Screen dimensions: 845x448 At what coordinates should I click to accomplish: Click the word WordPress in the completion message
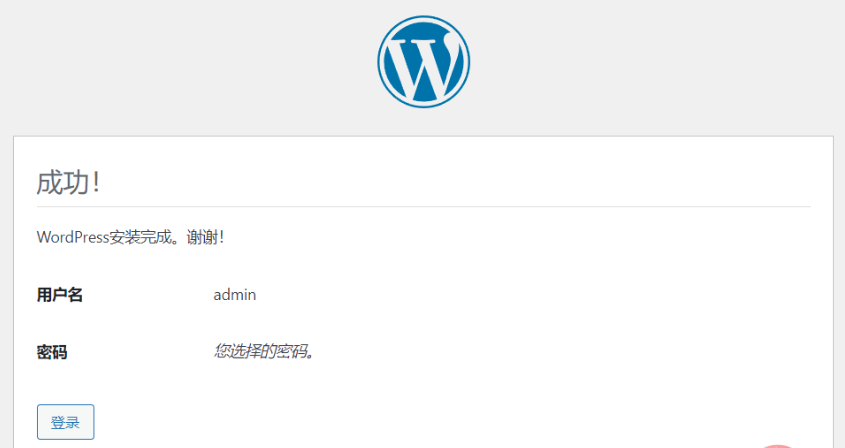[x=72, y=237]
